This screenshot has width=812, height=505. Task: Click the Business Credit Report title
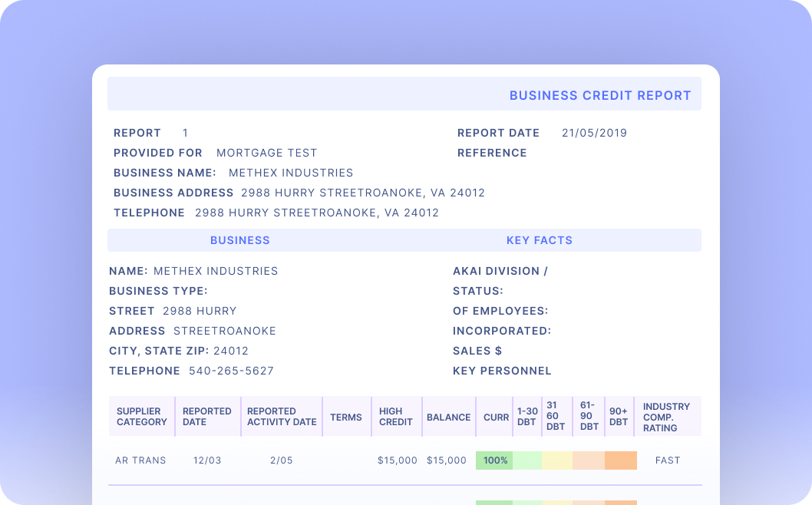tap(600, 96)
